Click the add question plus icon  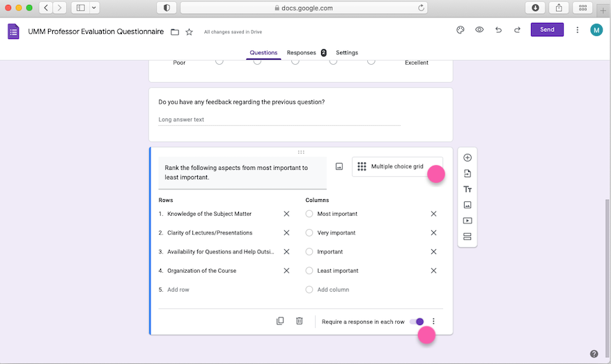point(467,158)
